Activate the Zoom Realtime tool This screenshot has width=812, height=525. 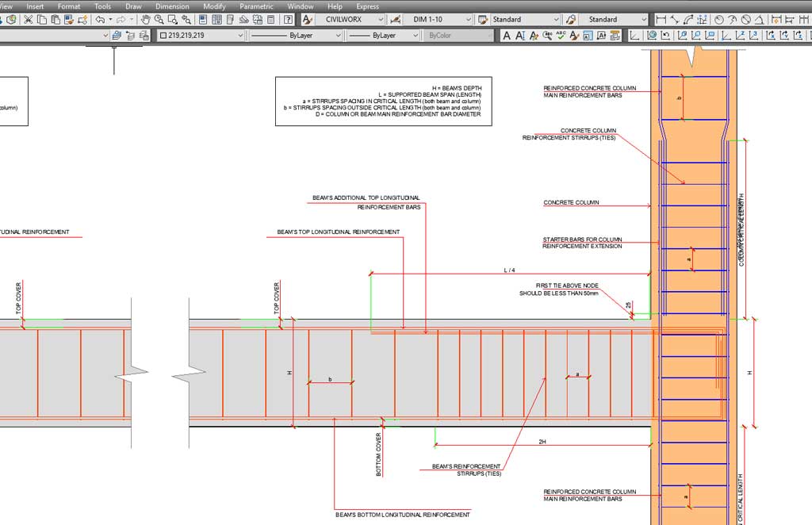click(159, 19)
